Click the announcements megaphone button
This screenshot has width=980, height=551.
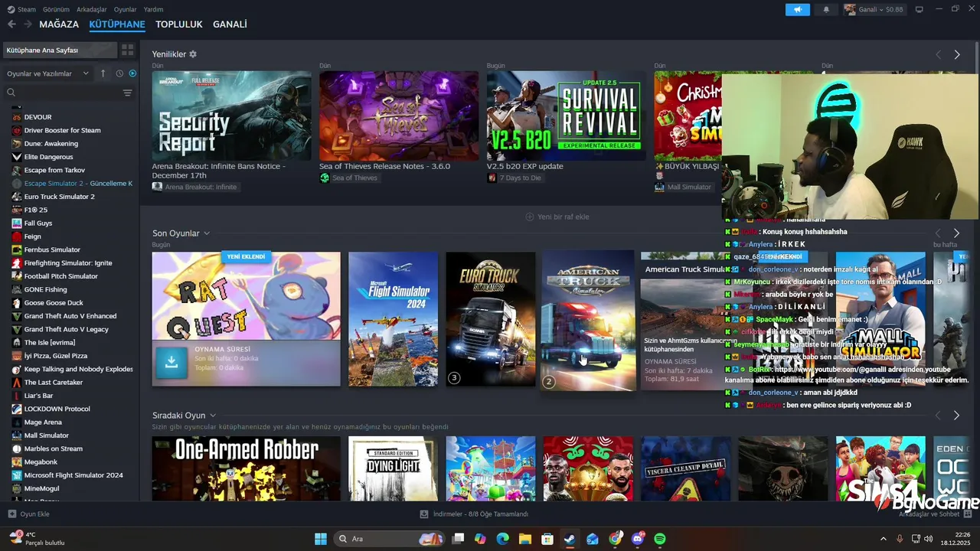(x=797, y=9)
